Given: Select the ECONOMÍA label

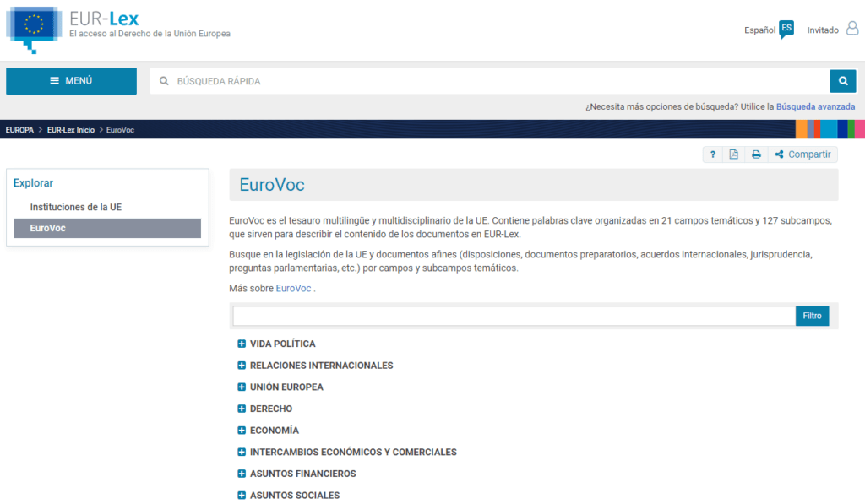Looking at the screenshot, I should [275, 431].
